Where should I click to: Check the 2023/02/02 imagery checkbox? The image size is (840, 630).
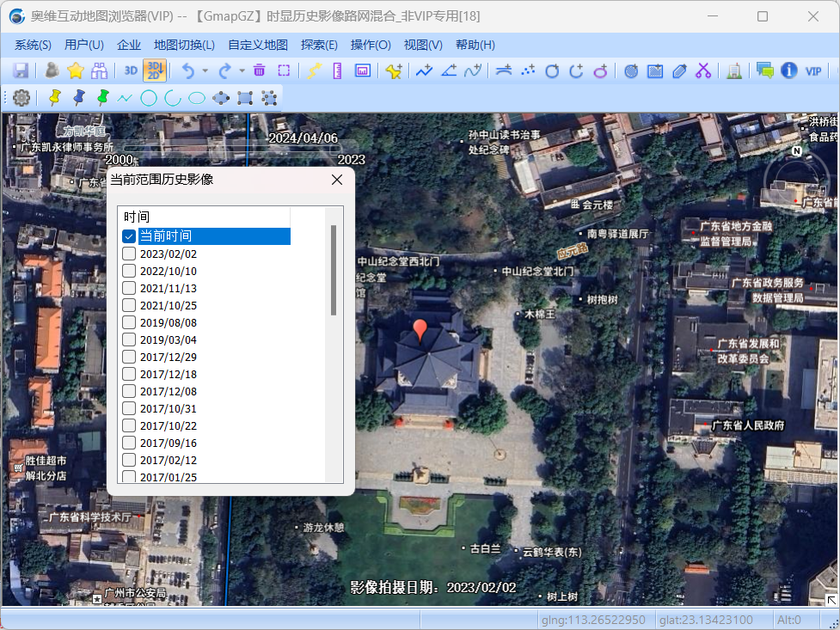click(x=129, y=254)
